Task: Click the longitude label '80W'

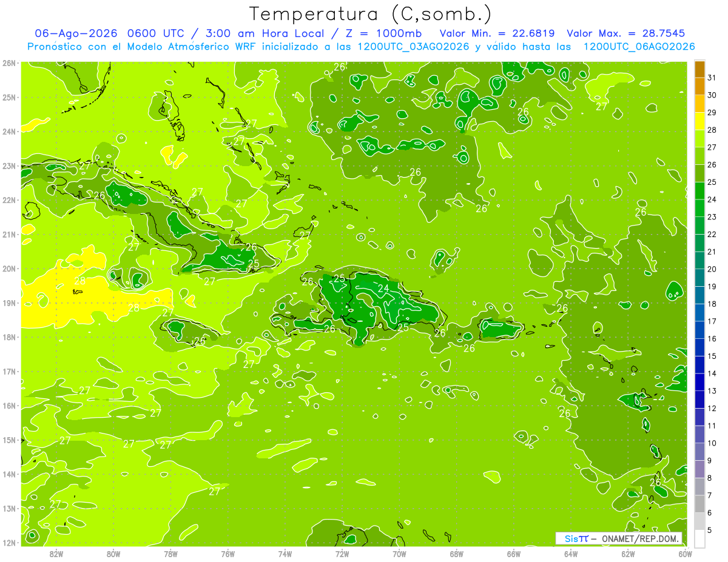Action: pyautogui.click(x=113, y=553)
